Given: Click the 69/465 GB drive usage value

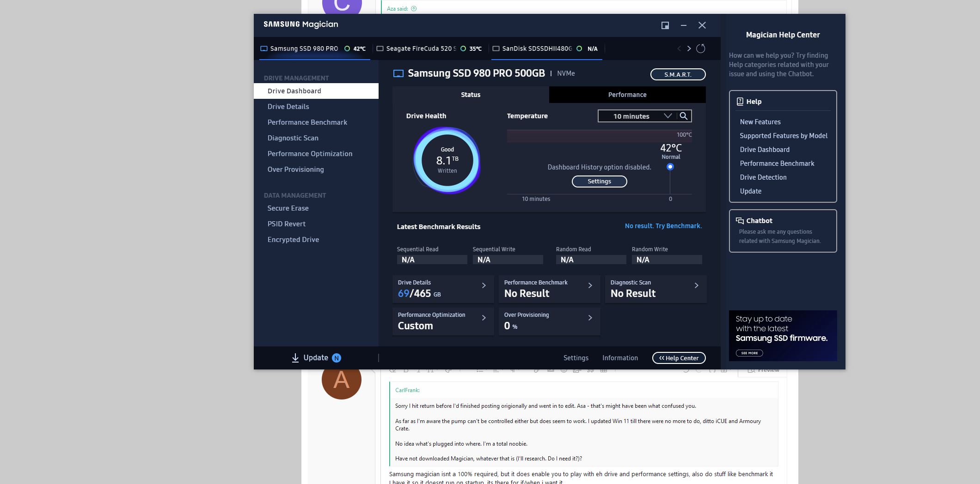Looking at the screenshot, I should click(419, 294).
